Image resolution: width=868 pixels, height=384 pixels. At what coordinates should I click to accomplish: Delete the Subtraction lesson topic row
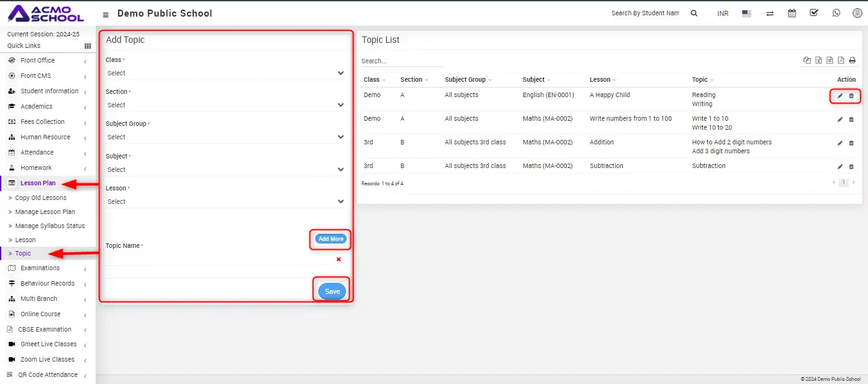click(851, 167)
